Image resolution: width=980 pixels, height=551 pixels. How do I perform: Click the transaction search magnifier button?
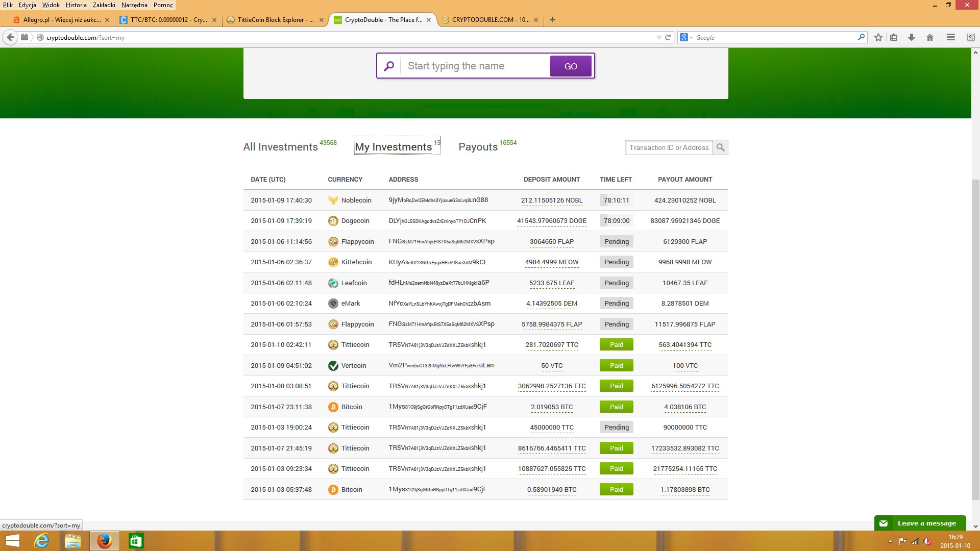pos(720,147)
